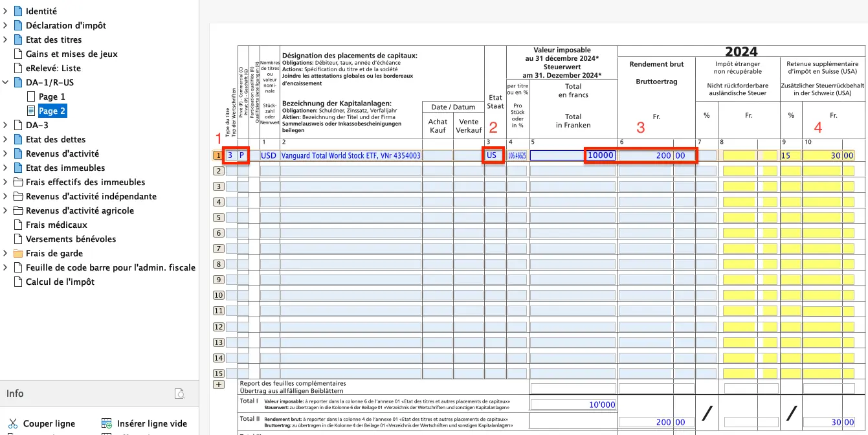868x435 pixels.
Task: Click the plus button below row 15
Action: (218, 385)
